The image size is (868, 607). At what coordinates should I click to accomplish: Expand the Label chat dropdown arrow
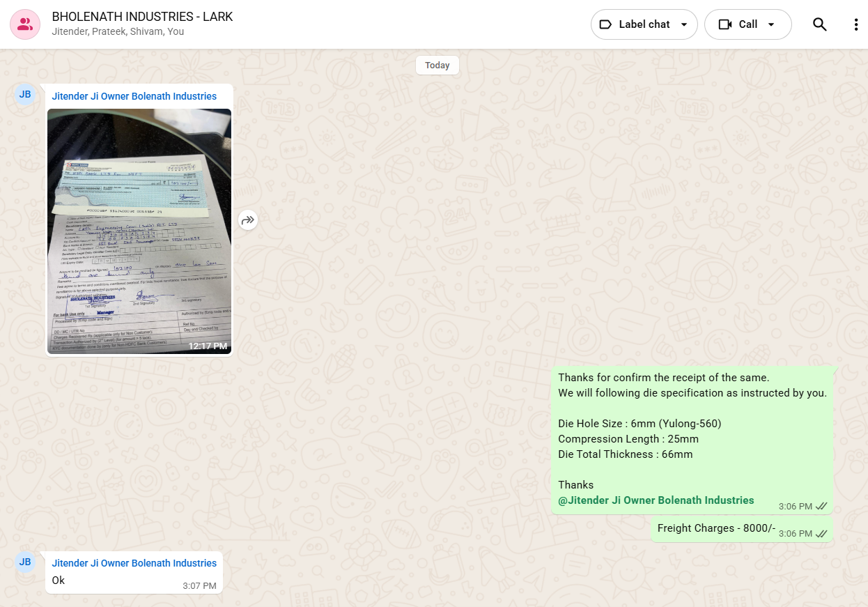coord(684,24)
